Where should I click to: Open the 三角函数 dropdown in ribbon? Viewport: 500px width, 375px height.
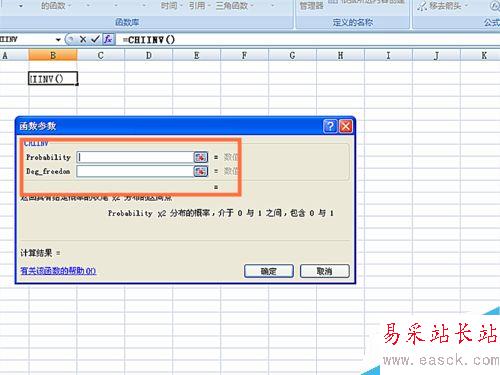pyautogui.click(x=235, y=6)
